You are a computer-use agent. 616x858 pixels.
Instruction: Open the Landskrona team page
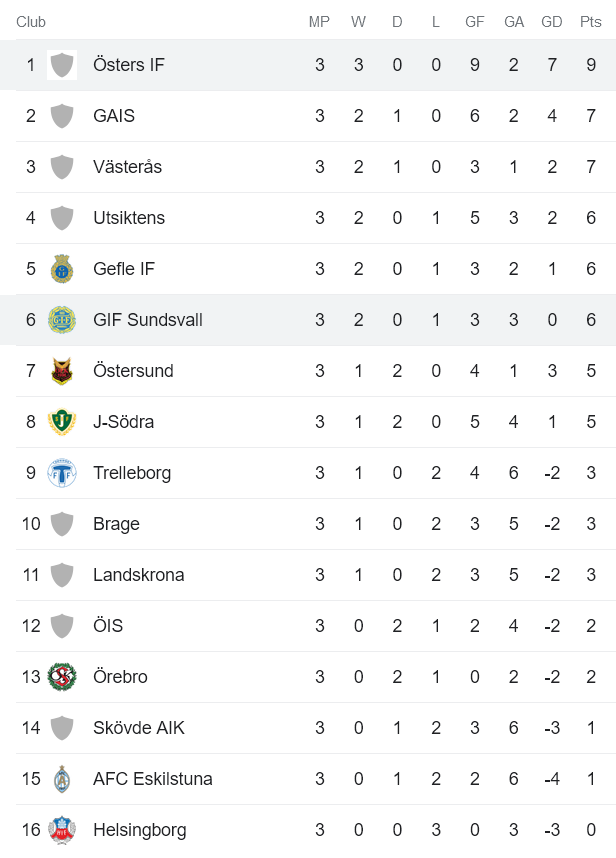[x=137, y=574]
